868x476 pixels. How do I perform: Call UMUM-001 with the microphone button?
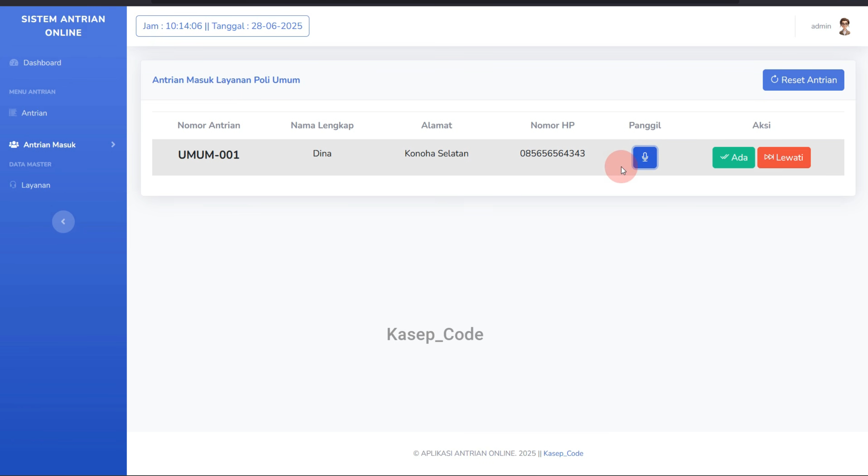pyautogui.click(x=645, y=157)
